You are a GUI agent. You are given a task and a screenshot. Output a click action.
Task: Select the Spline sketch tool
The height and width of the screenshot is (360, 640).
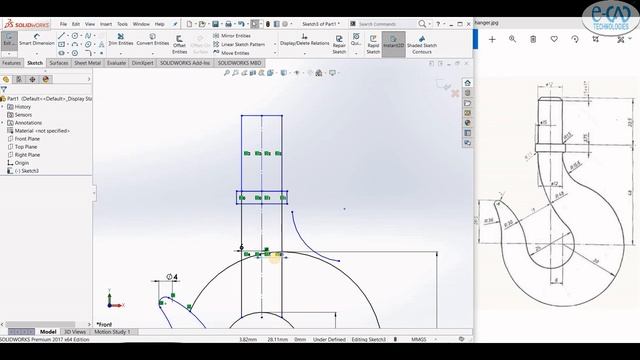click(88, 36)
